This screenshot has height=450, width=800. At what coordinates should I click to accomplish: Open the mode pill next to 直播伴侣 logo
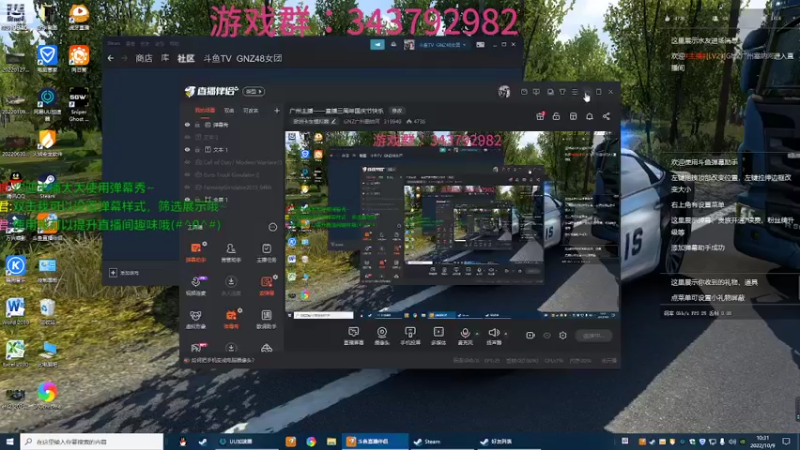coord(254,91)
